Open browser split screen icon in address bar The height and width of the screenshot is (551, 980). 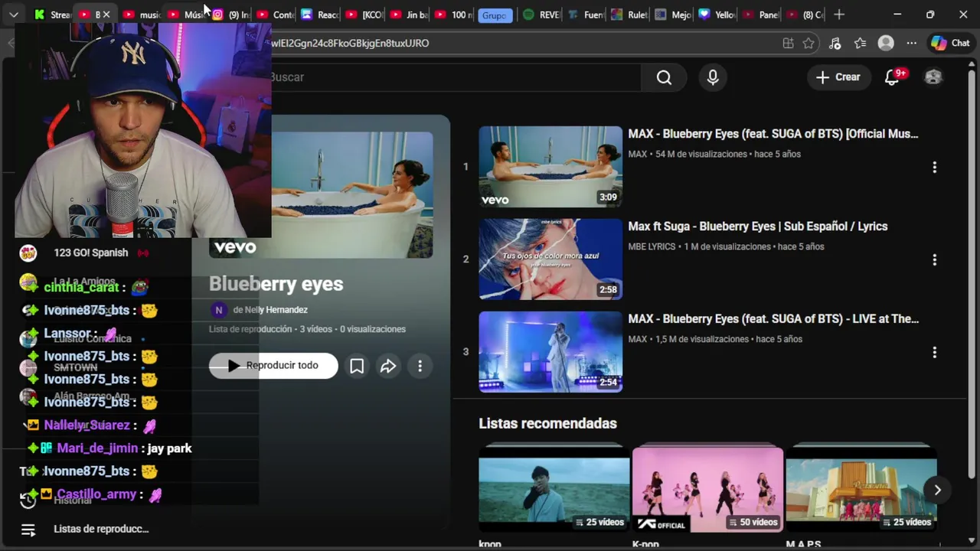788,44
